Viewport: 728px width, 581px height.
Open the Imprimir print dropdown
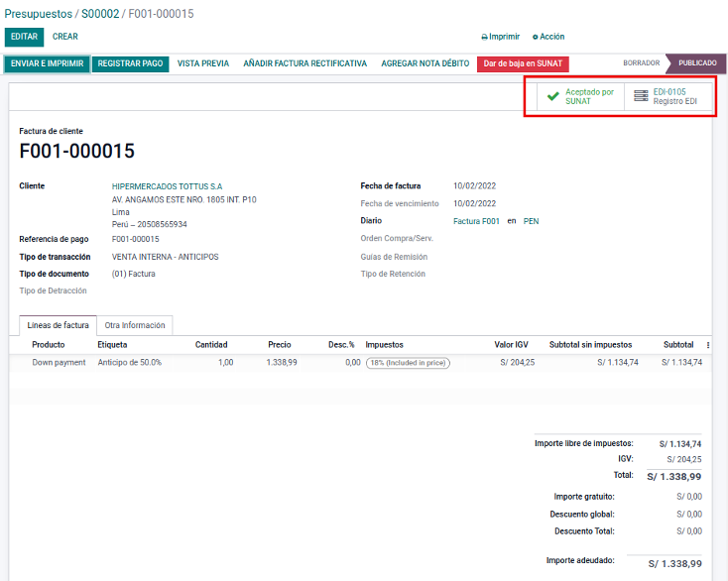[x=500, y=37]
